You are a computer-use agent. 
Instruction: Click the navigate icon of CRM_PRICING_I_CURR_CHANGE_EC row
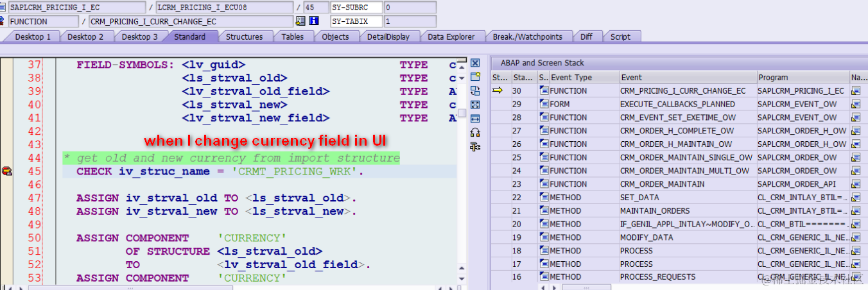pos(856,91)
